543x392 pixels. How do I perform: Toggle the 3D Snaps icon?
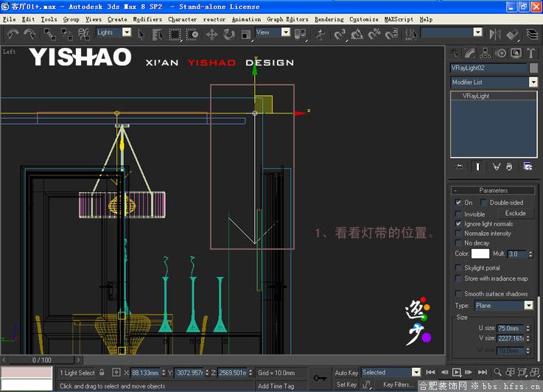(340, 35)
